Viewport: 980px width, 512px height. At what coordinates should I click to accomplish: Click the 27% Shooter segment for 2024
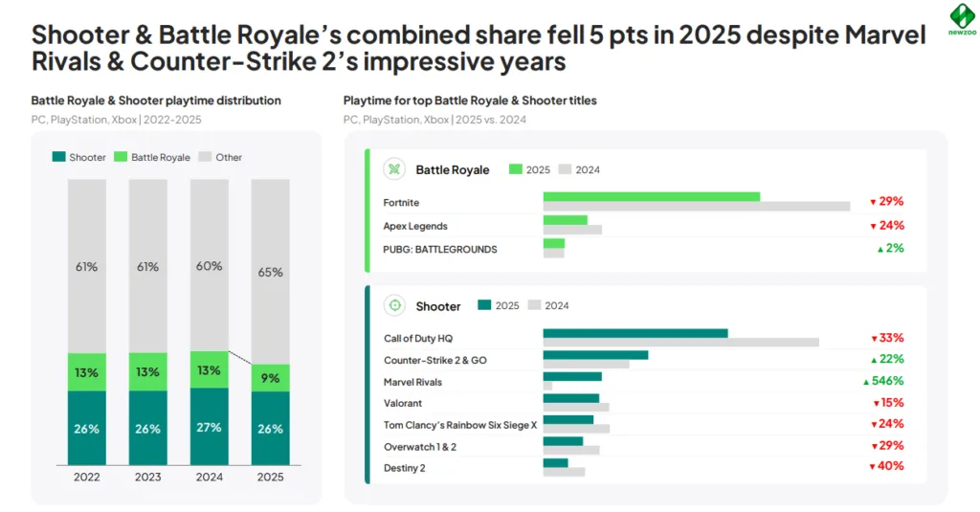(x=209, y=427)
